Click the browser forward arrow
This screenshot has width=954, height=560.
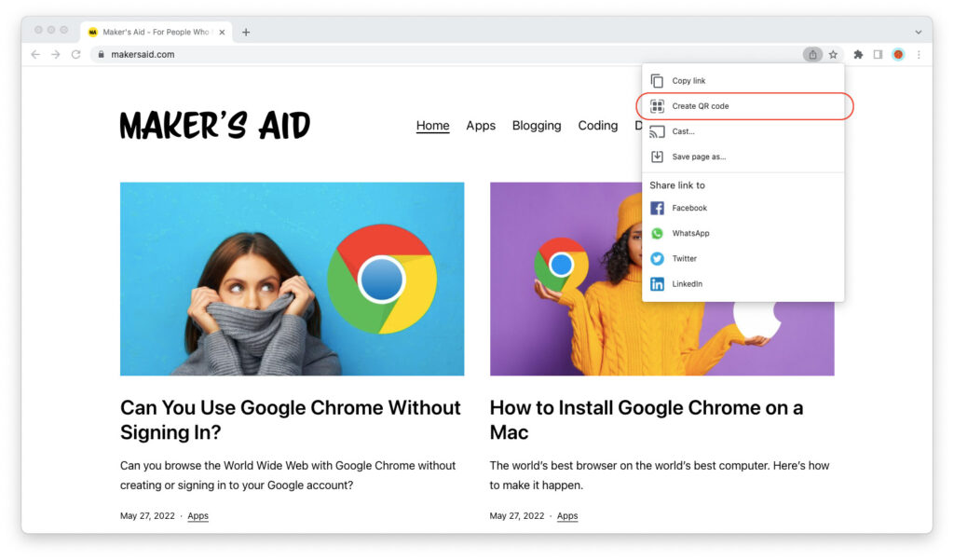[55, 54]
